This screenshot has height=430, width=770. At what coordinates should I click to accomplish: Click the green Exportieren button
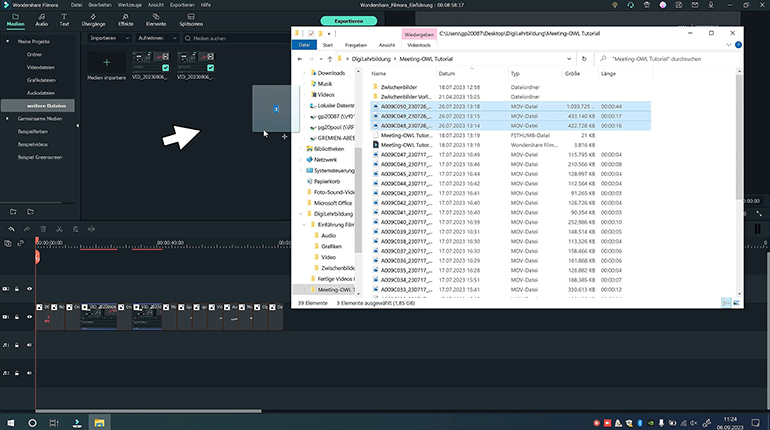pos(349,21)
